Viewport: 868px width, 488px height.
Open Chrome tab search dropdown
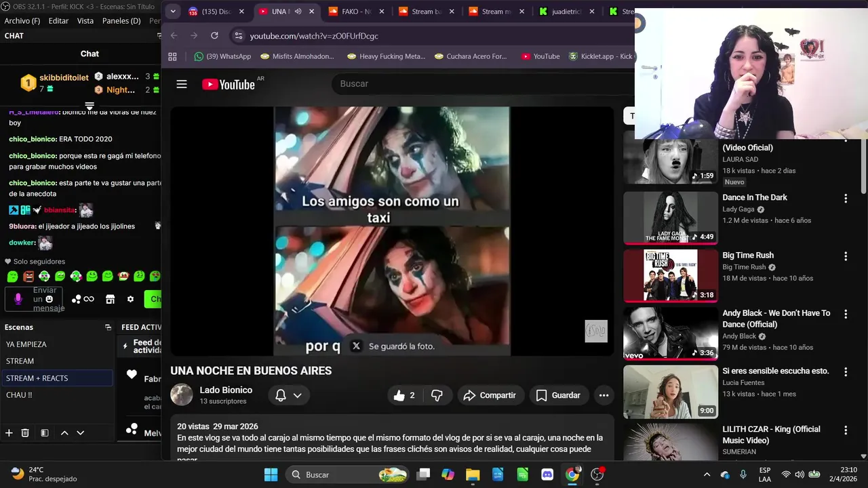point(173,12)
